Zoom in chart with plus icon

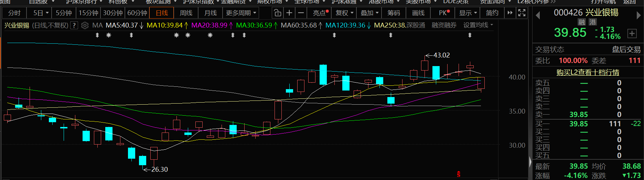pyautogui.click(x=289, y=13)
